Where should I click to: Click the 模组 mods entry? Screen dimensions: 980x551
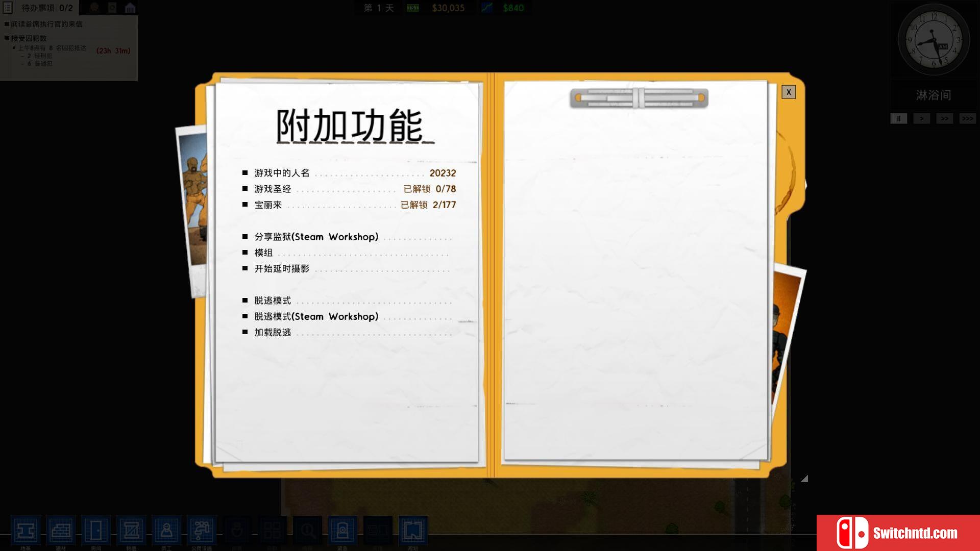pyautogui.click(x=264, y=253)
